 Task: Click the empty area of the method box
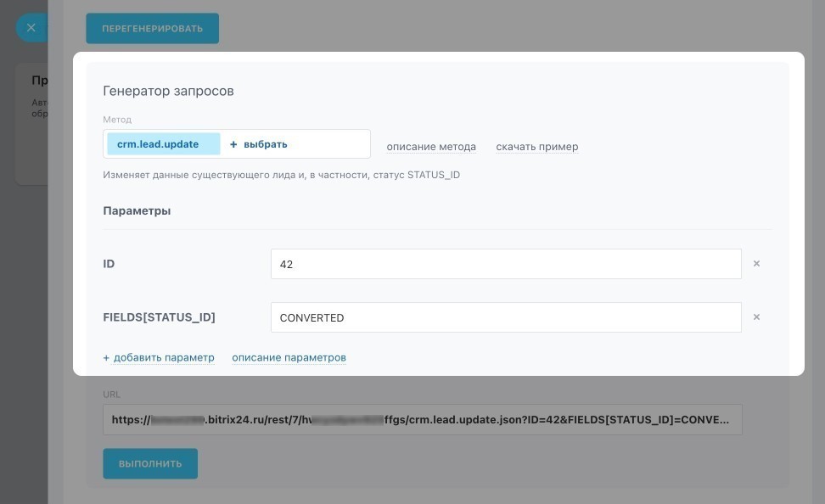click(x=331, y=144)
